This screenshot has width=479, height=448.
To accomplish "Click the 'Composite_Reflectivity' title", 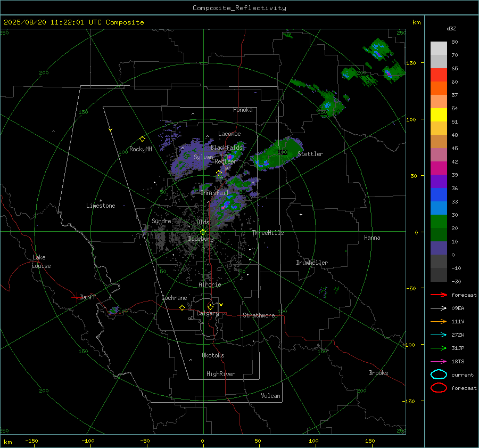I will coord(239,8).
